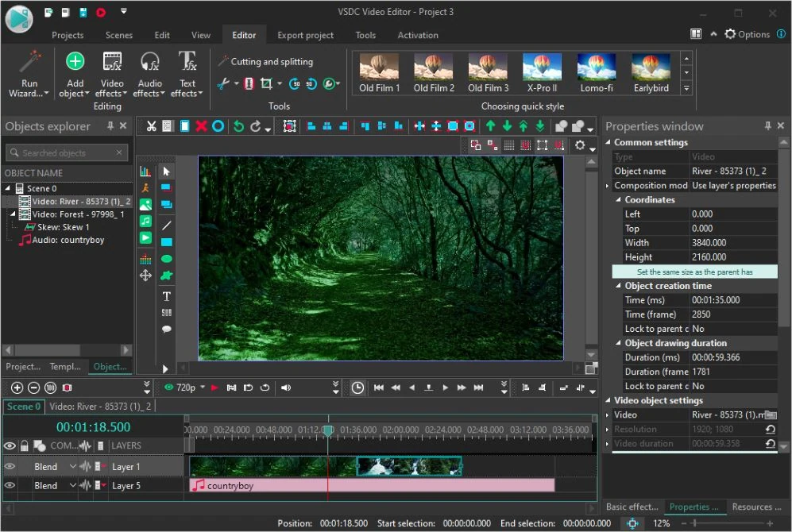The image size is (792, 532).
Task: Switch to the Export project menu
Action: coord(305,35)
